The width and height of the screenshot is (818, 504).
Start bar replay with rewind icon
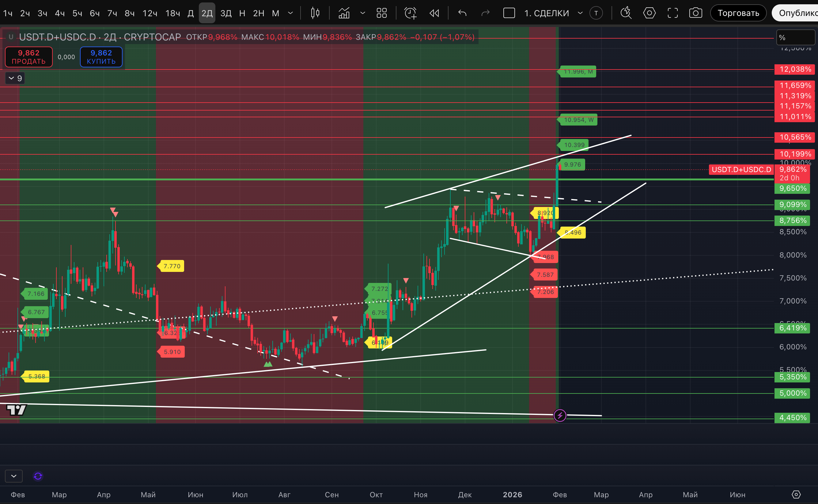click(434, 13)
